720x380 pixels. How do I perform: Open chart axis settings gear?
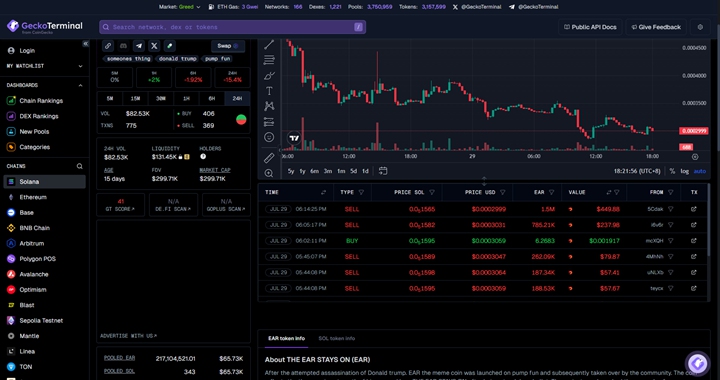click(x=695, y=156)
